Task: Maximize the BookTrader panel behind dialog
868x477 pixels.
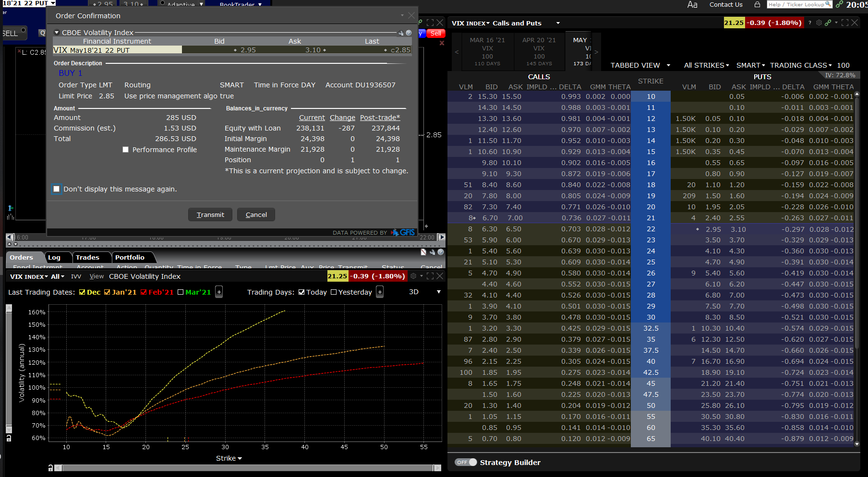Action: 430,23
